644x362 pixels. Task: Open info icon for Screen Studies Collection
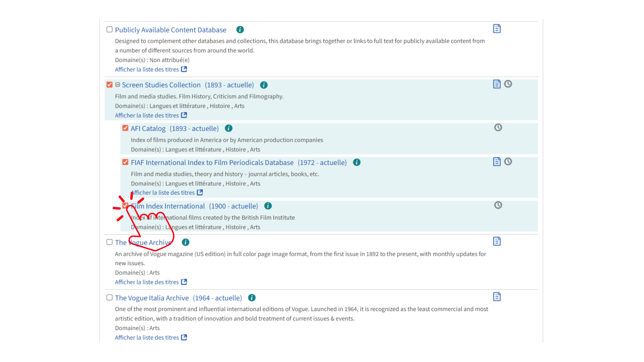tap(264, 85)
